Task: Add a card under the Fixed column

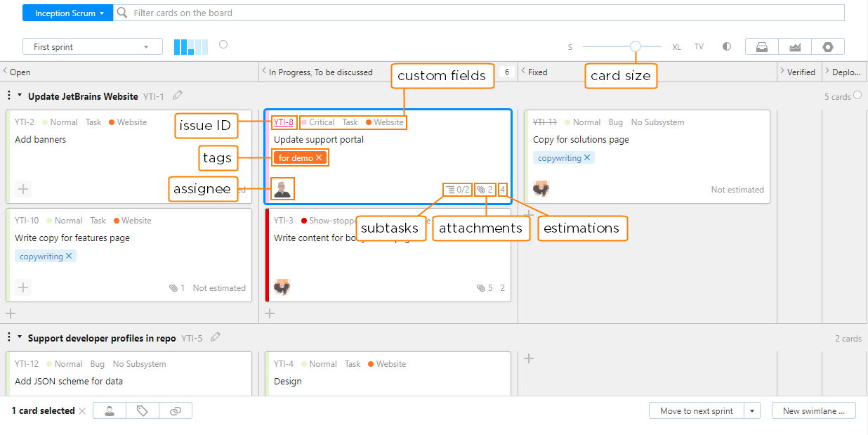Action: [x=530, y=213]
